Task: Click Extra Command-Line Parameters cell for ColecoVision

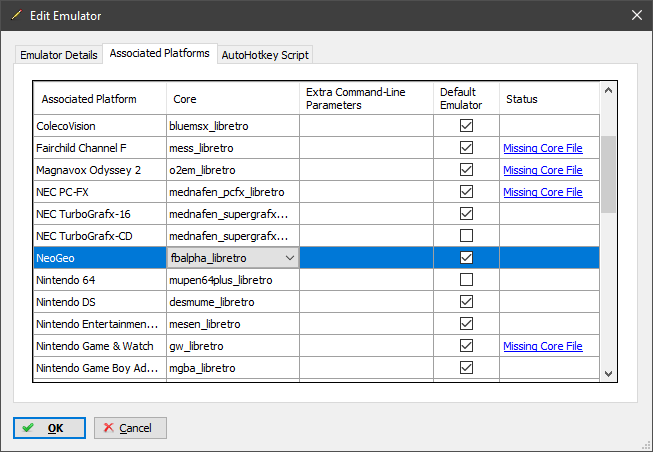Action: click(x=366, y=126)
